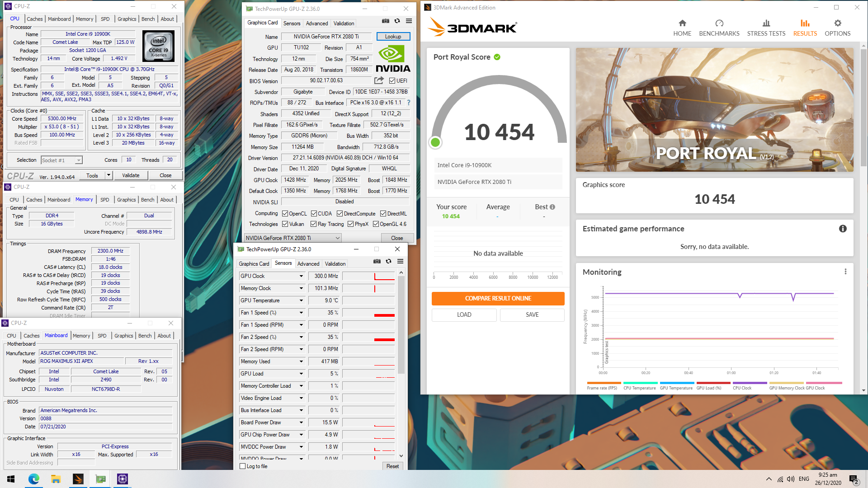
Task: Click green valid score checkmark icon
Action: click(x=497, y=57)
